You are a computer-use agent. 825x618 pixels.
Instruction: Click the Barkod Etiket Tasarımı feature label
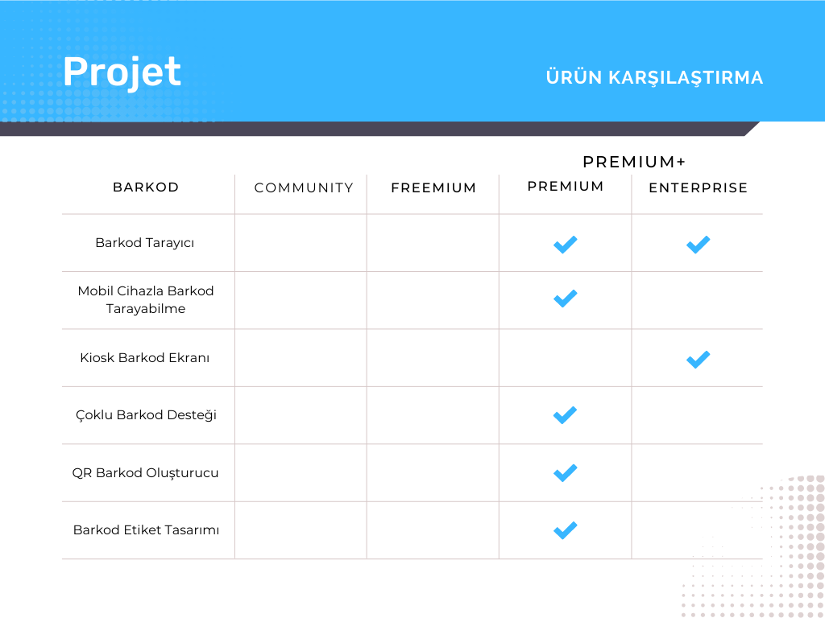(x=146, y=530)
